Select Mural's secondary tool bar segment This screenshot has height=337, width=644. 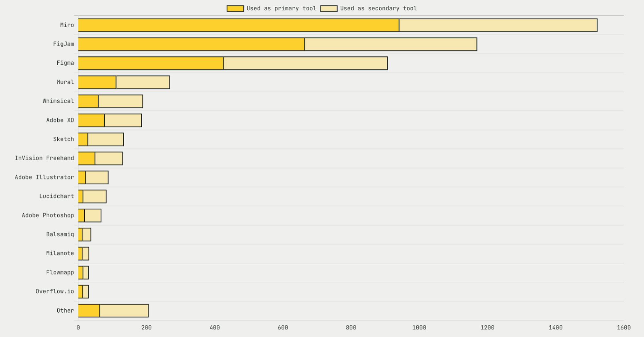143,82
